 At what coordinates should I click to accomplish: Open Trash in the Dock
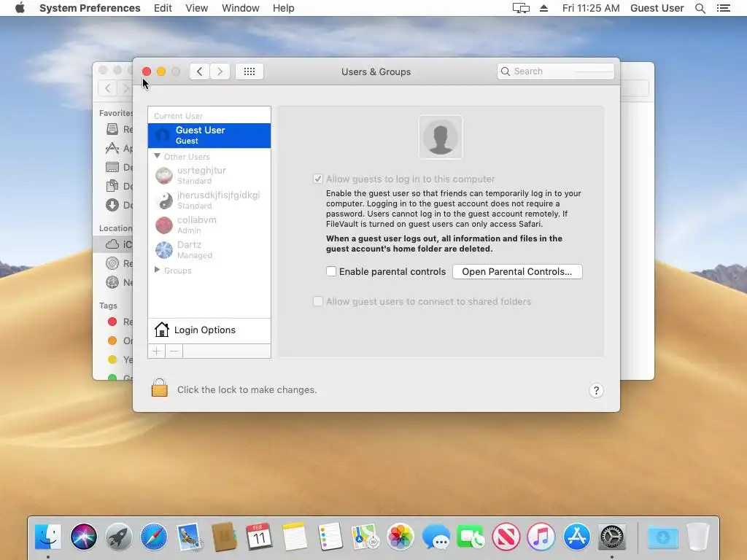[698, 537]
